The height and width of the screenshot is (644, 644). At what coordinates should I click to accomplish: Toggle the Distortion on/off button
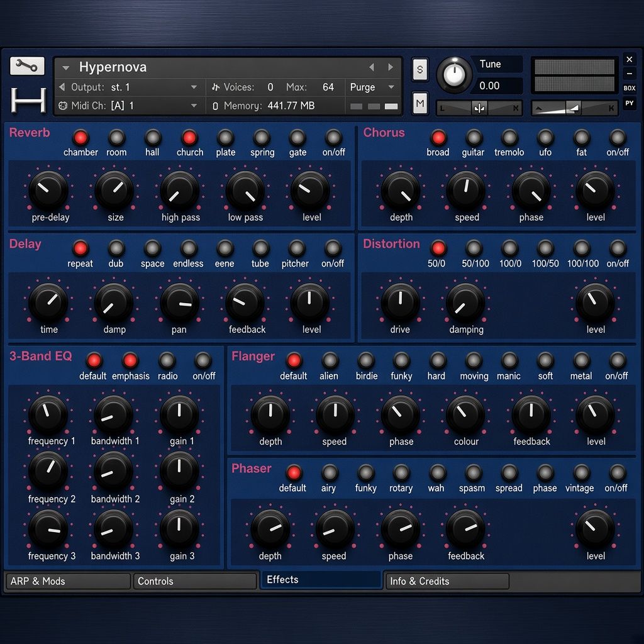click(x=618, y=248)
